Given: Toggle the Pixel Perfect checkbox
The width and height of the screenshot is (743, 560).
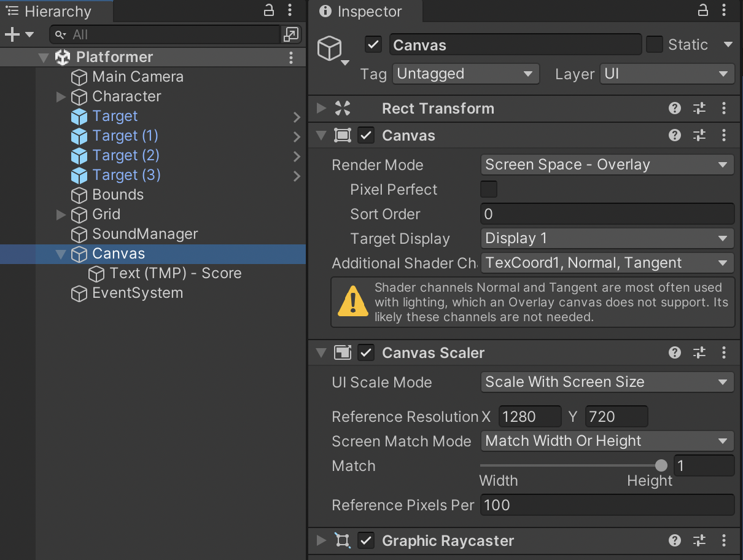Looking at the screenshot, I should tap(489, 189).
